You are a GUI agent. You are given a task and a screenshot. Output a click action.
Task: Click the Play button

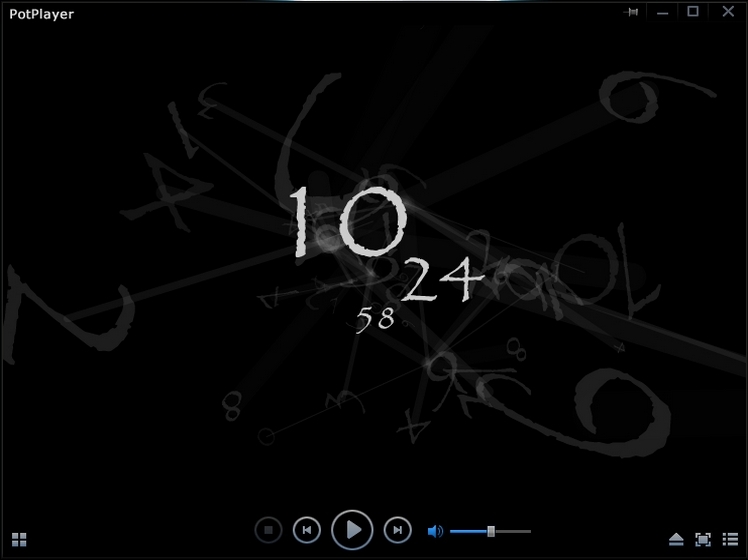tap(352, 530)
